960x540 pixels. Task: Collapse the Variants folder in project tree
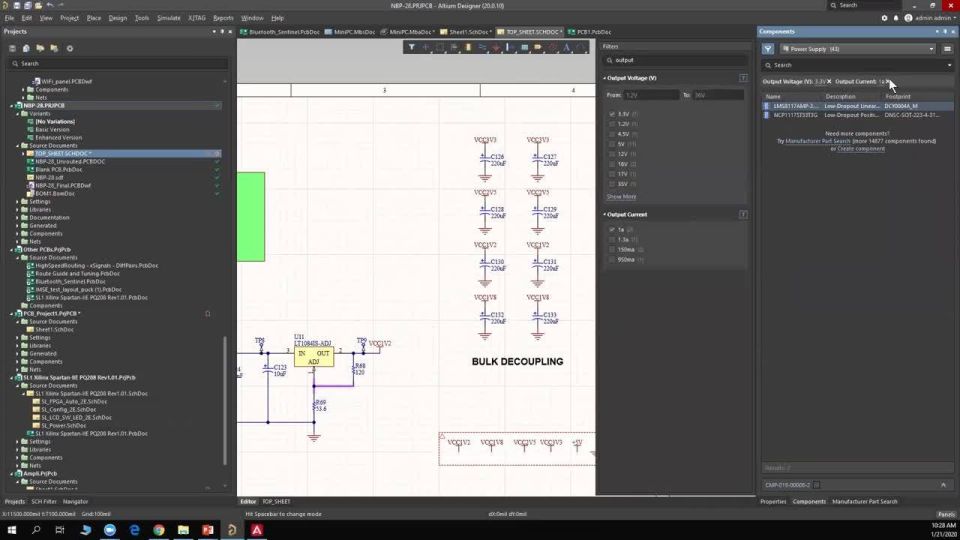pyautogui.click(x=18, y=114)
